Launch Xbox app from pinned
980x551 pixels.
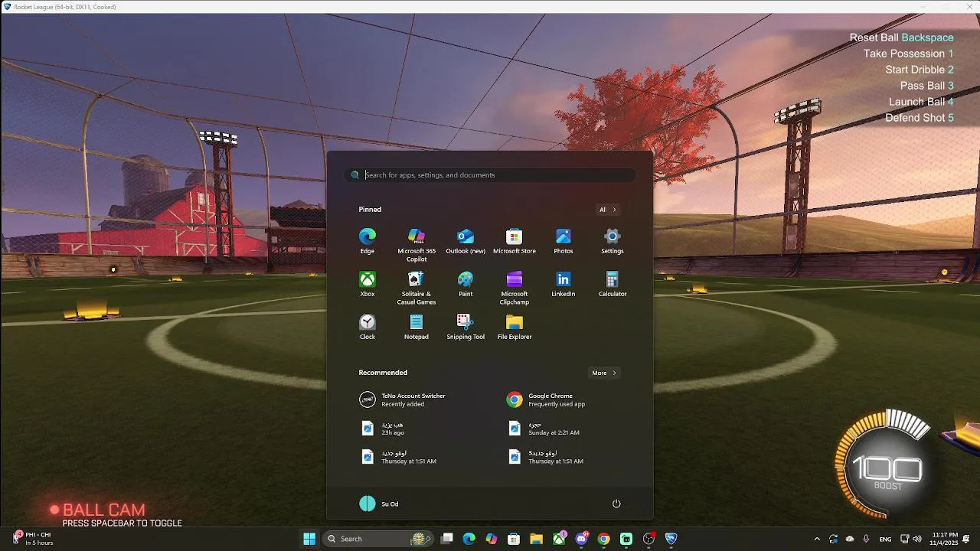click(x=367, y=284)
